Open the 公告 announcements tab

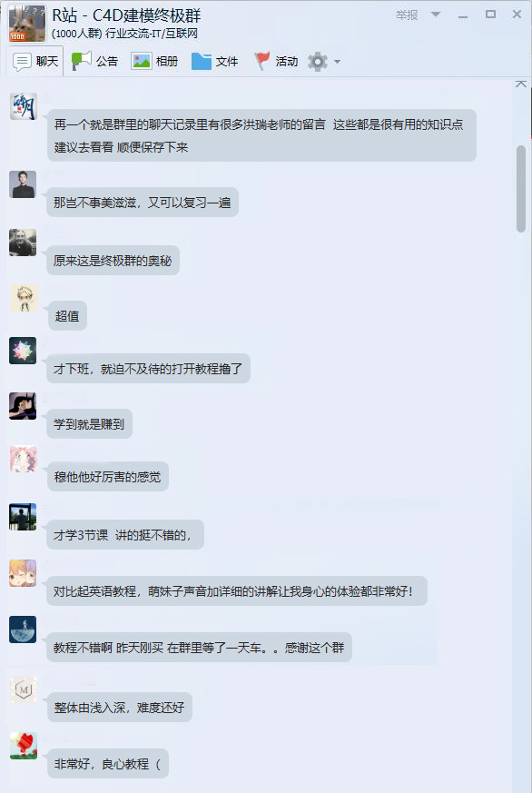(94, 61)
